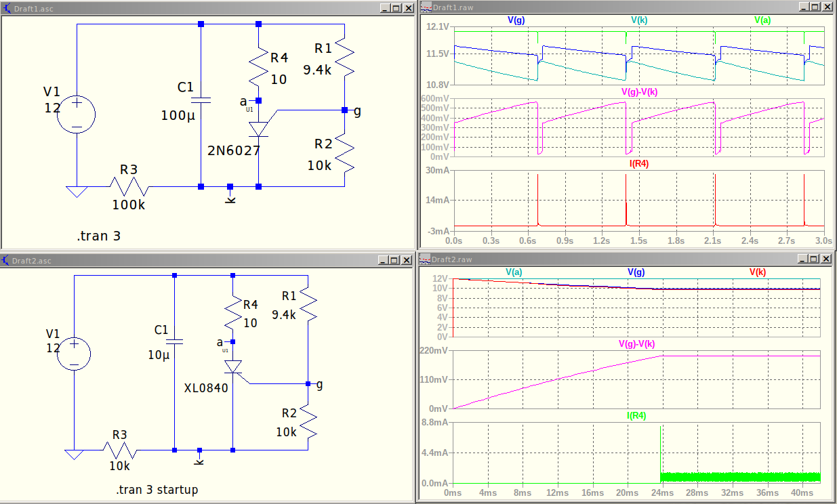Click the '12.1V' axis label in Draft1.raw
This screenshot has height=504, width=837.
point(438,27)
